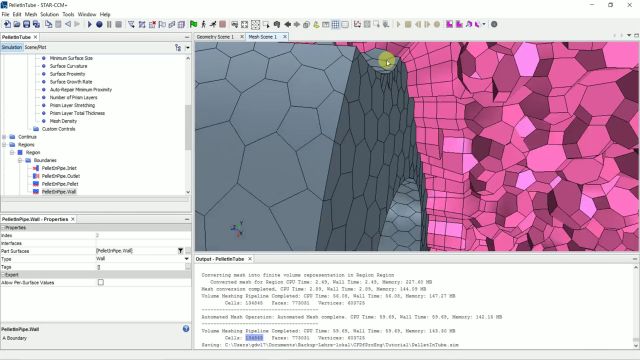Collapse the Boundaries folder node
The width and height of the screenshot is (640, 360).
click(x=20, y=160)
